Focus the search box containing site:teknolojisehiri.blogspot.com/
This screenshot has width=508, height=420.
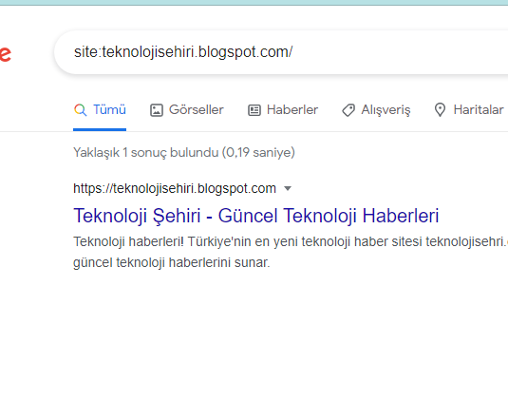pos(281,52)
